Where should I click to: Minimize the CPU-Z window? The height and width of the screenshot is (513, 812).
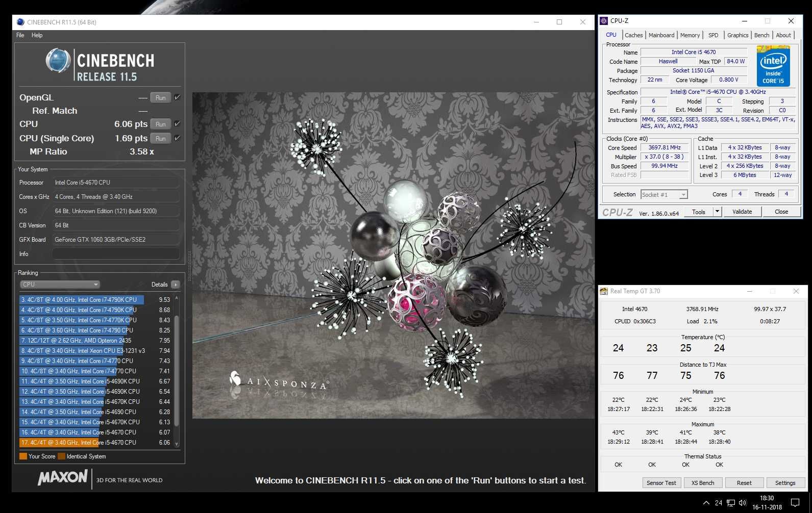[x=745, y=21]
